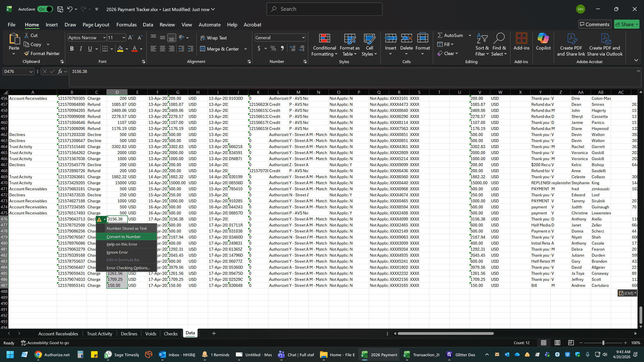Click the zoom slider handle
The height and width of the screenshot is (362, 644).
click(603, 343)
